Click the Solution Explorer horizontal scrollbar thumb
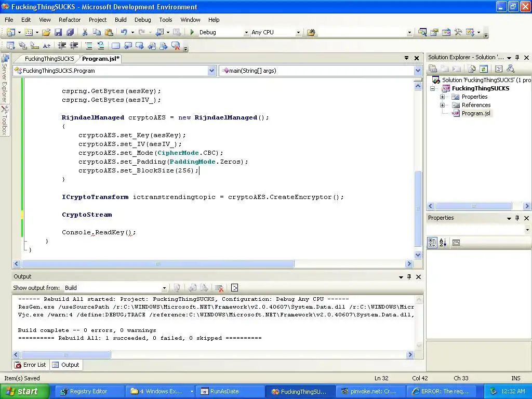Image resolution: width=532 pixels, height=399 pixels. pos(474,206)
